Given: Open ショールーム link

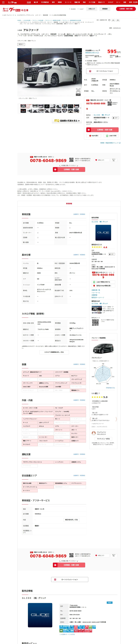Looking at the screenshot, I should [x=96, y=292].
